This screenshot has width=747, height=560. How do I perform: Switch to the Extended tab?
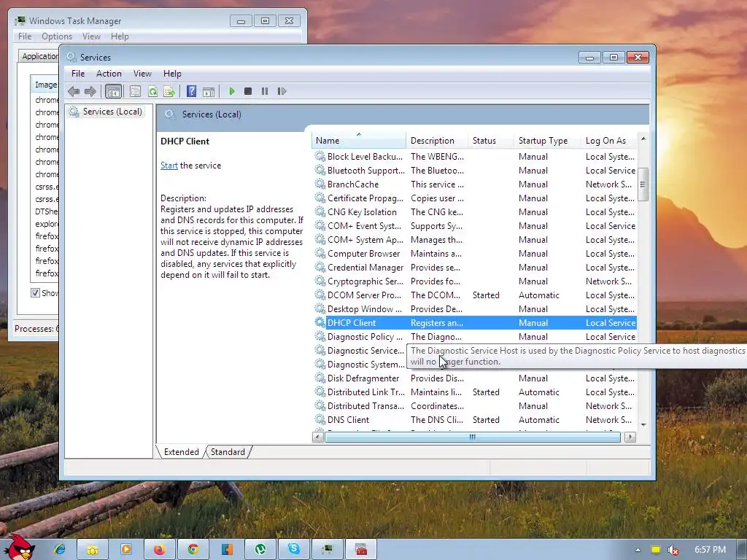tap(181, 452)
